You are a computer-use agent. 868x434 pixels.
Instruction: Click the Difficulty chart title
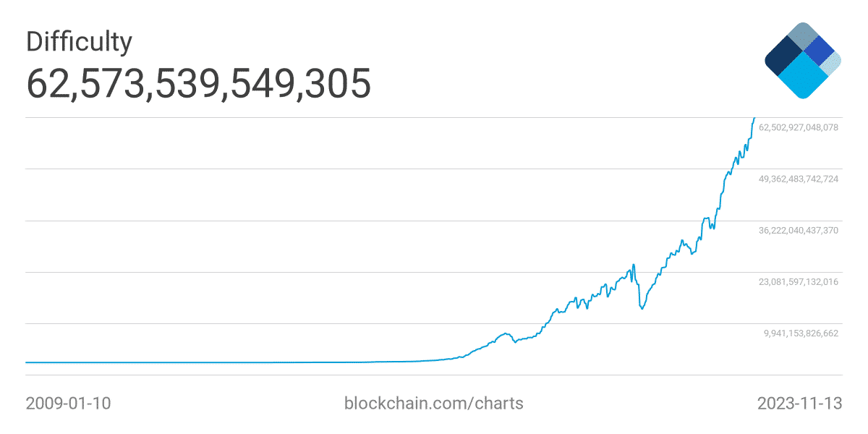(x=79, y=42)
